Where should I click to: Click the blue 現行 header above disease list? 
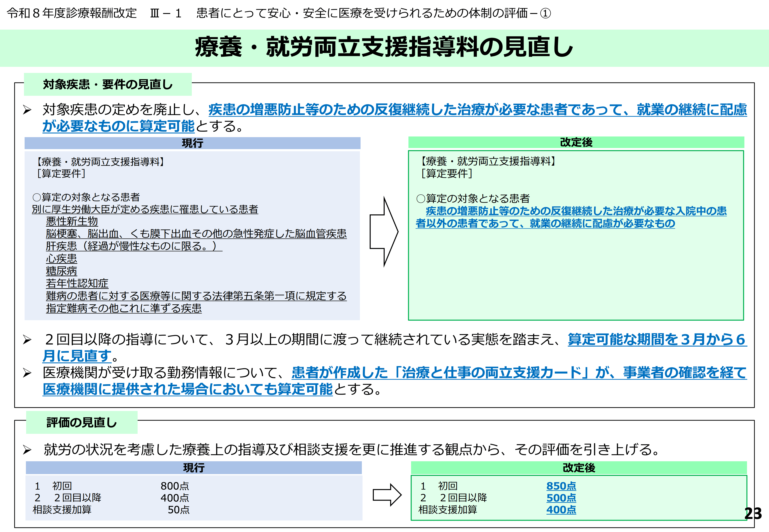pyautogui.click(x=192, y=143)
